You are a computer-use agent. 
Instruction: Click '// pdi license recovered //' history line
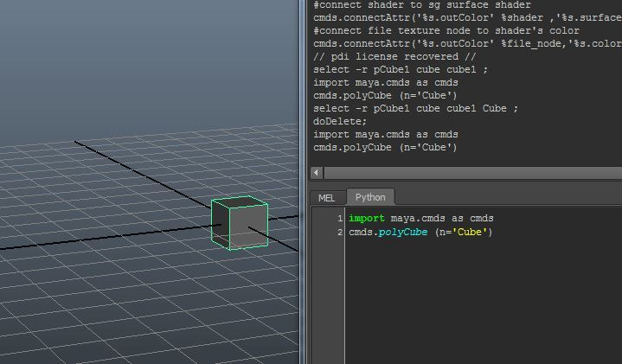pyautogui.click(x=394, y=56)
